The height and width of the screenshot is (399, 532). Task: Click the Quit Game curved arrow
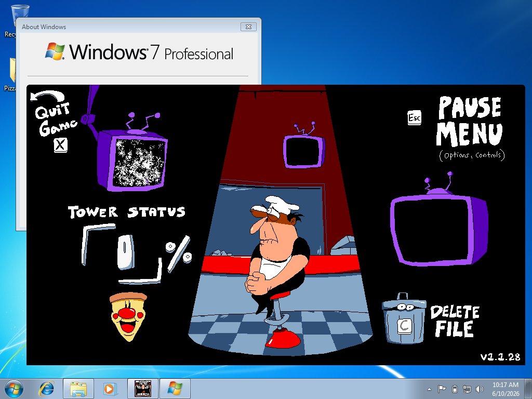[47, 96]
